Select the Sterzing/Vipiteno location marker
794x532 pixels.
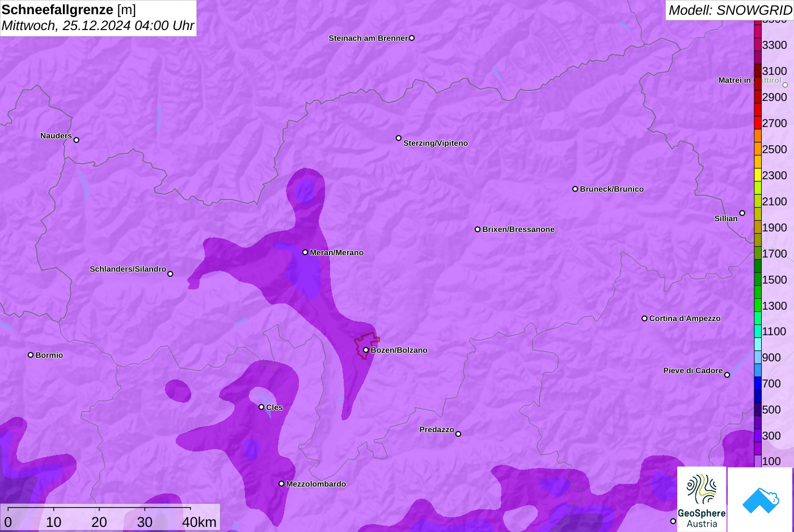tap(399, 138)
